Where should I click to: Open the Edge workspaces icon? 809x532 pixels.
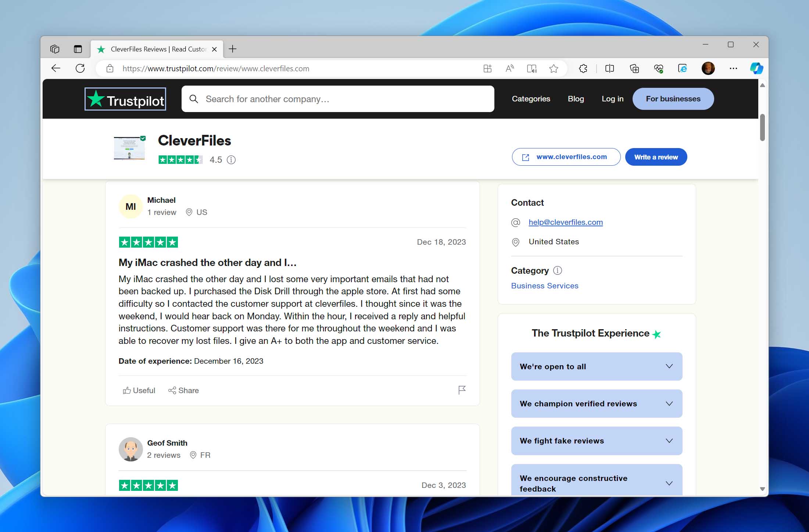point(55,49)
